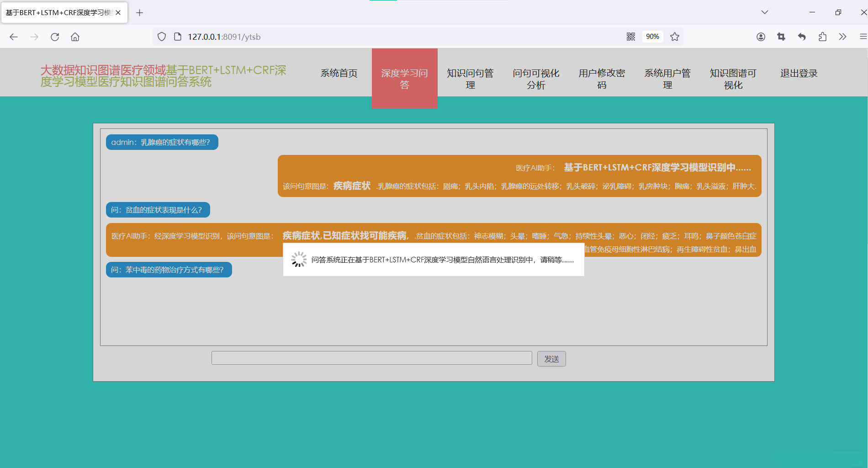This screenshot has height=468, width=868.
Task: Click the screenshot capture icon
Action: pos(781,37)
